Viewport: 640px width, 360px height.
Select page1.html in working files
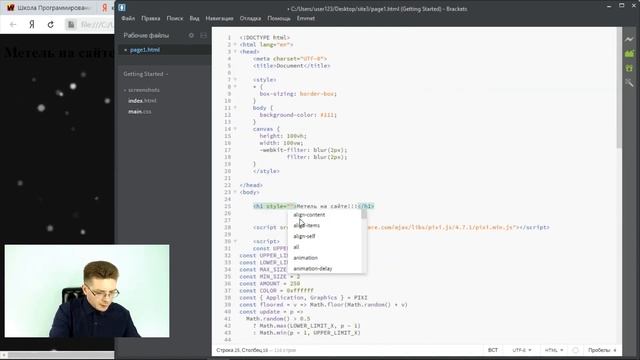click(x=144, y=50)
